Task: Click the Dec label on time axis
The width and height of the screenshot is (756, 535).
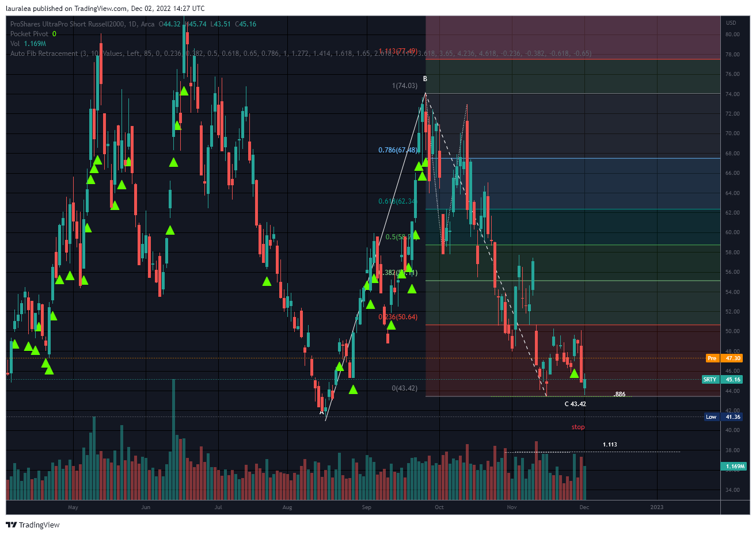Action: [584, 507]
